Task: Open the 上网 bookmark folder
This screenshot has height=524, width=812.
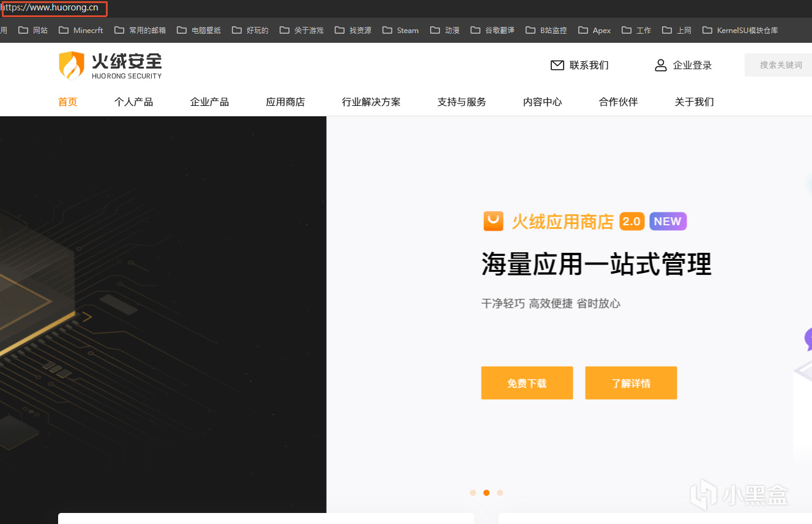Action: click(677, 30)
